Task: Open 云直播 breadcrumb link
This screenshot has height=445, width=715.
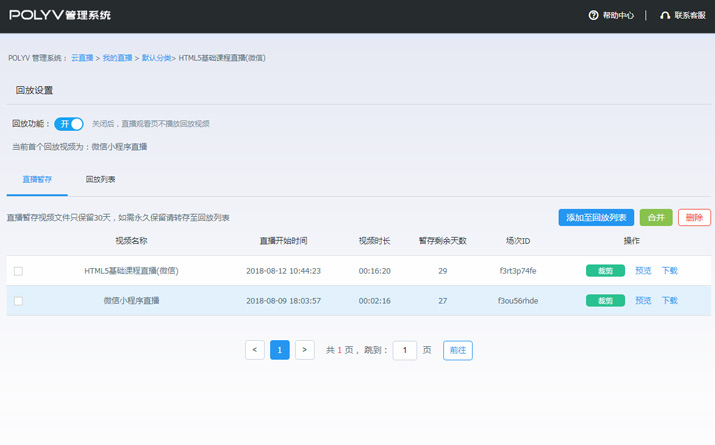Action: 82,58
